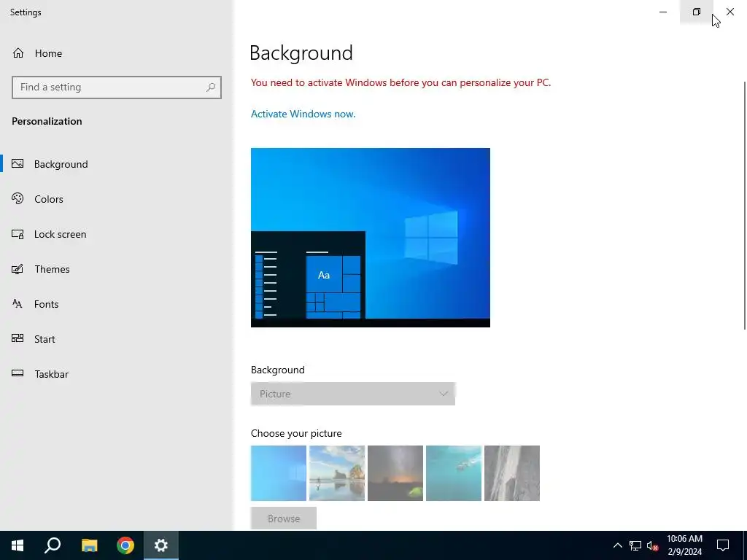Minimize the Settings window
This screenshot has height=560, width=747.
pyautogui.click(x=663, y=12)
